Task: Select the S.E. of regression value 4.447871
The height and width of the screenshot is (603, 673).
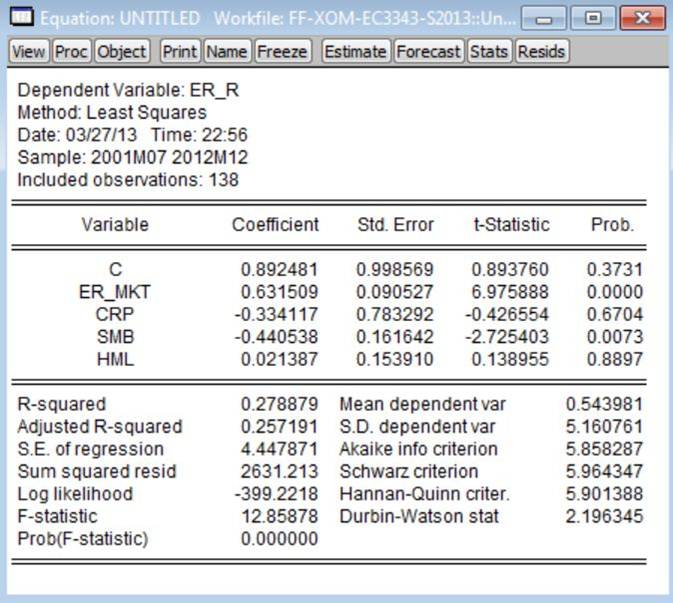Action: (x=279, y=448)
